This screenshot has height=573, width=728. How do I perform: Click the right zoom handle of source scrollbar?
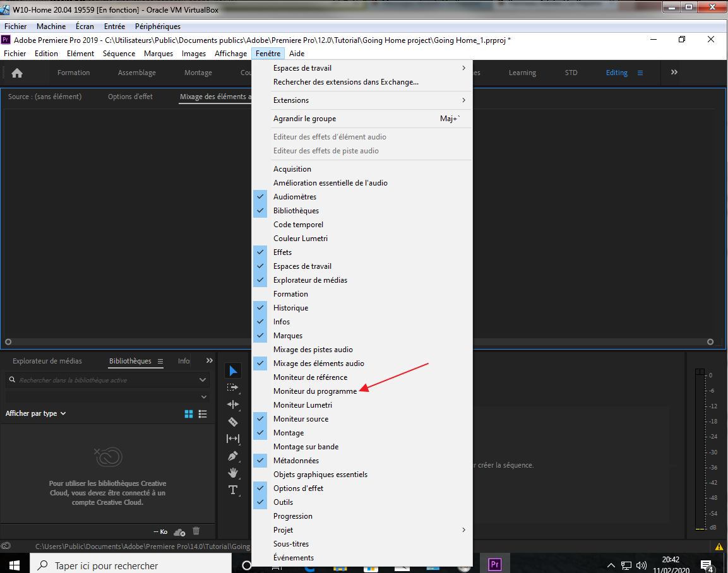pyautogui.click(x=710, y=342)
